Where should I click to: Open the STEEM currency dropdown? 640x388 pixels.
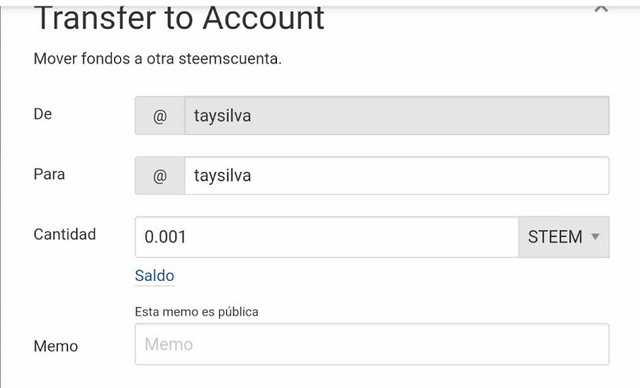(564, 237)
